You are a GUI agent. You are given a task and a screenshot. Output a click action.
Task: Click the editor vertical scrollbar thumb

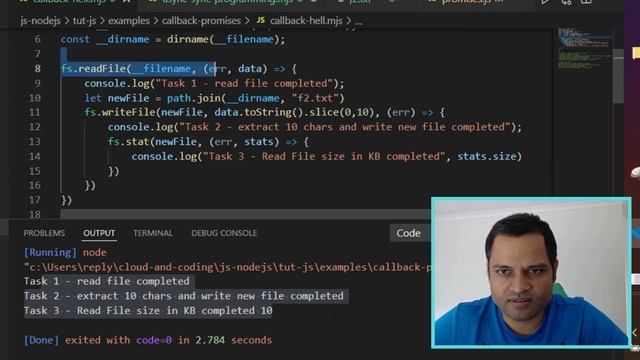pos(618,76)
